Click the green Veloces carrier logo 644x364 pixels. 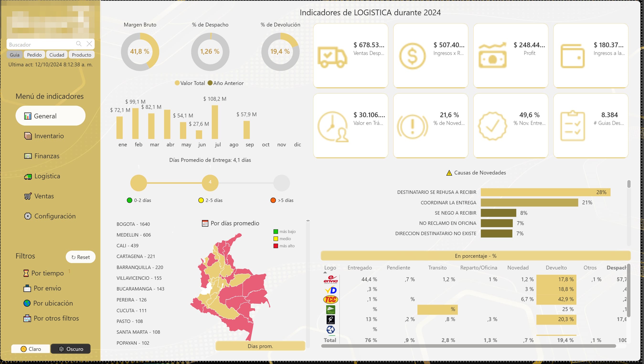330,310
